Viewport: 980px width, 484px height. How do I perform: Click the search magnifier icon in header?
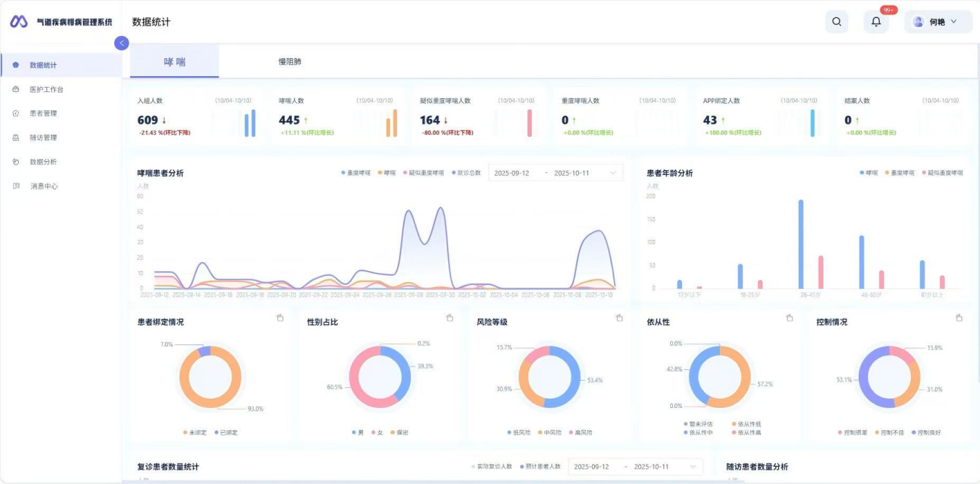click(836, 21)
